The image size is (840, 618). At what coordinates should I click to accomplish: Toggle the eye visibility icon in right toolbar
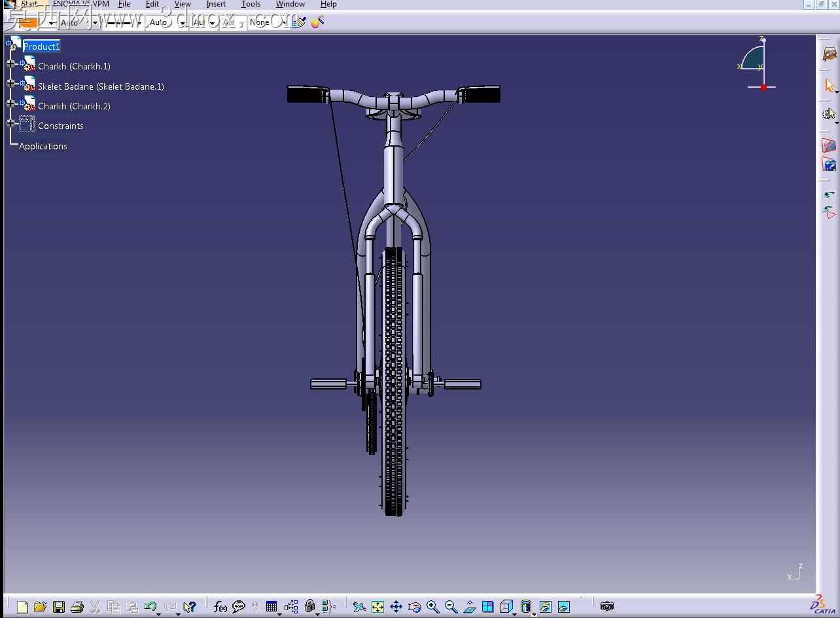829,194
